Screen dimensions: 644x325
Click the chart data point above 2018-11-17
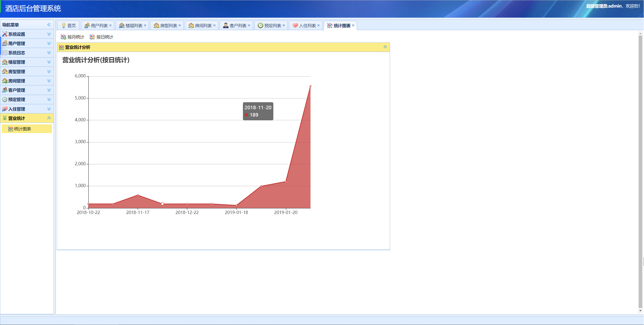pyautogui.click(x=138, y=195)
